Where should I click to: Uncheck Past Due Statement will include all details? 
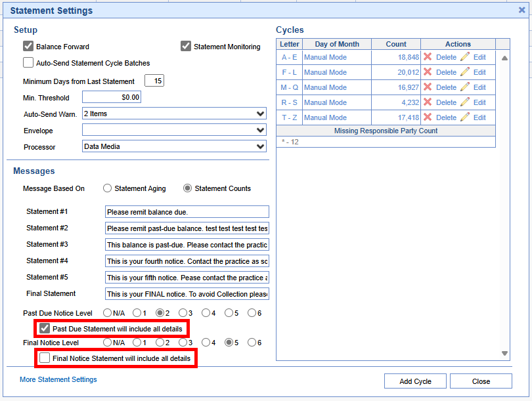[45, 328]
